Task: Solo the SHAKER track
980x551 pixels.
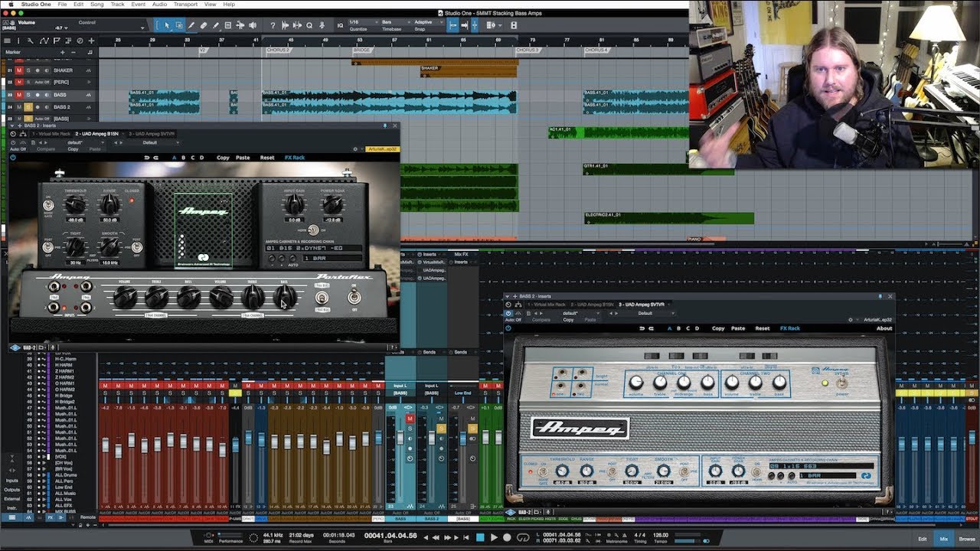Action: point(28,70)
